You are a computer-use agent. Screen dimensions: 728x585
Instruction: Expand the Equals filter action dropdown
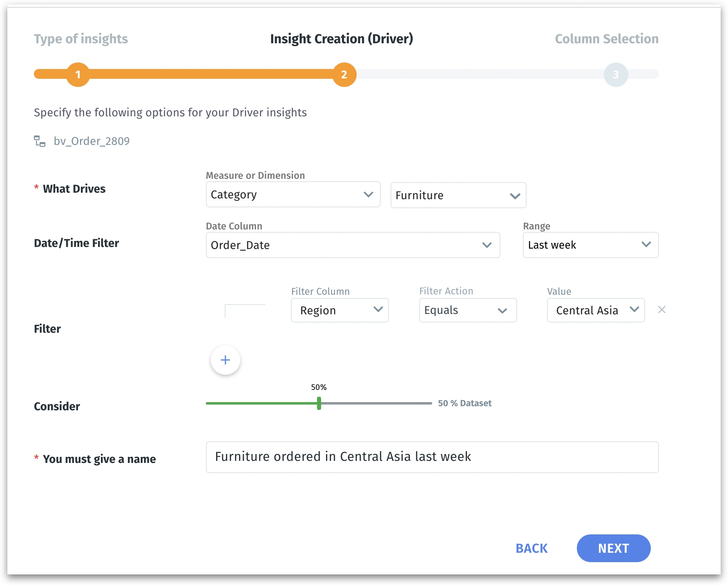[468, 311]
